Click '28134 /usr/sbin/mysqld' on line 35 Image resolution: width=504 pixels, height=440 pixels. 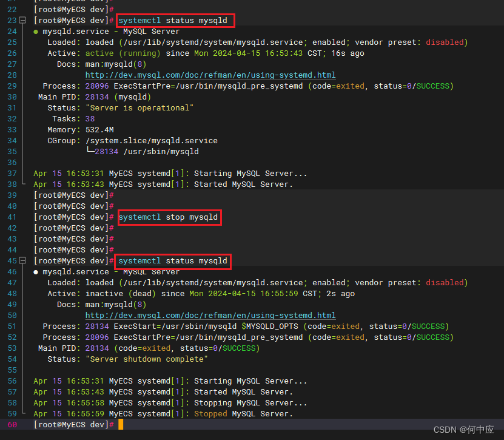(x=147, y=152)
